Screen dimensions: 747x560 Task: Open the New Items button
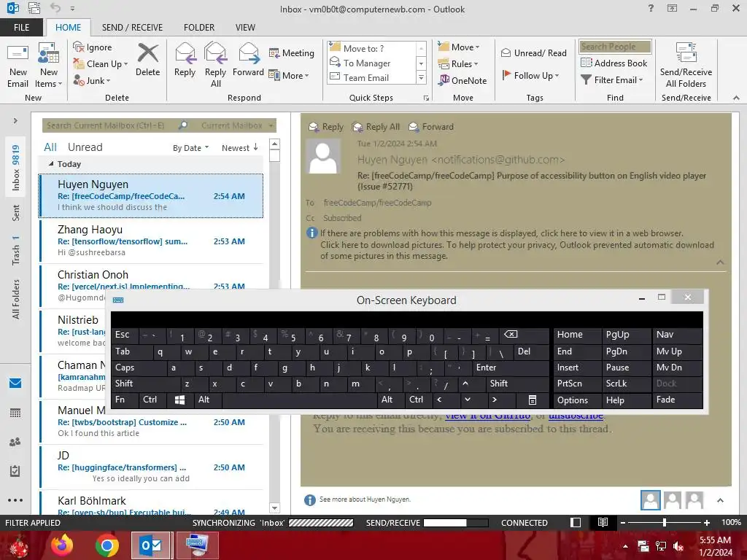coord(49,66)
